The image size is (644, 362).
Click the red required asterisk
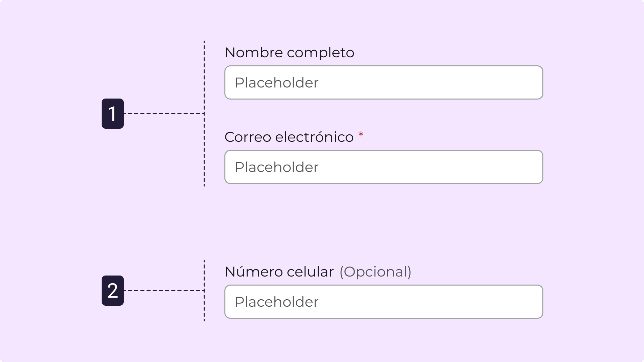point(361,135)
